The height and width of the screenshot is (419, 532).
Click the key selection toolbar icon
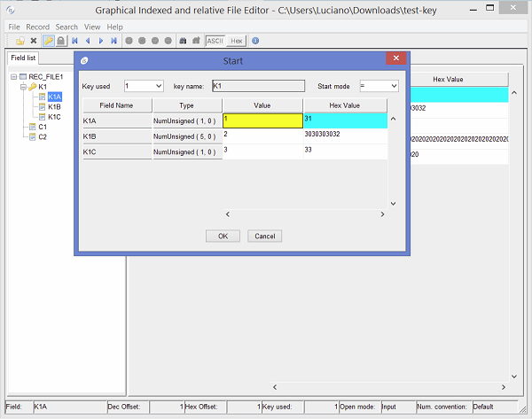pyautogui.click(x=48, y=41)
